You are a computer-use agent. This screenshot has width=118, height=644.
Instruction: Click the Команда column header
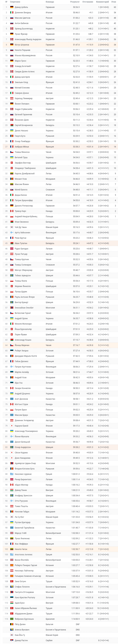click(x=50, y=2)
